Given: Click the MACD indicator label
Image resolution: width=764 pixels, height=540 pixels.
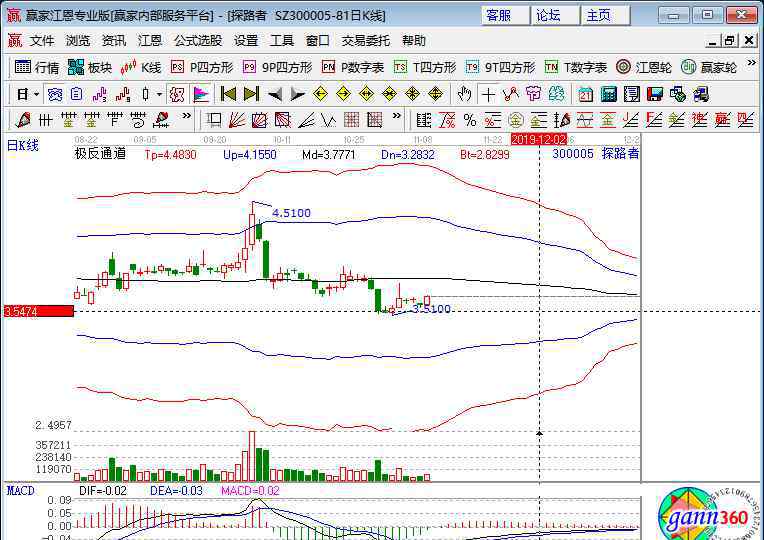Looking at the screenshot, I should (x=21, y=491).
